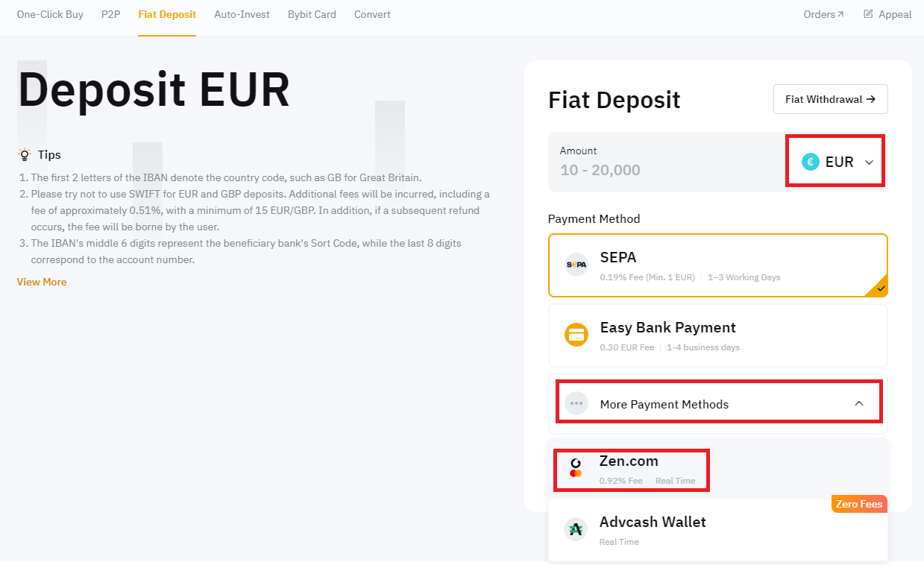The width and height of the screenshot is (924, 565).
Task: Click the Advcash Wallet logo icon
Action: [575, 530]
